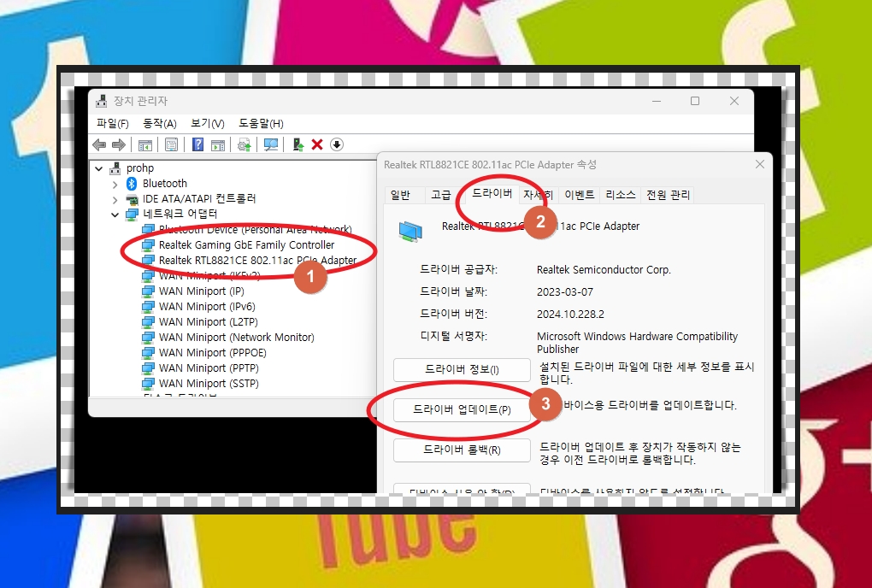Switch to the 전원 관리 tab
Viewport: 872px width, 588px height.
(668, 195)
